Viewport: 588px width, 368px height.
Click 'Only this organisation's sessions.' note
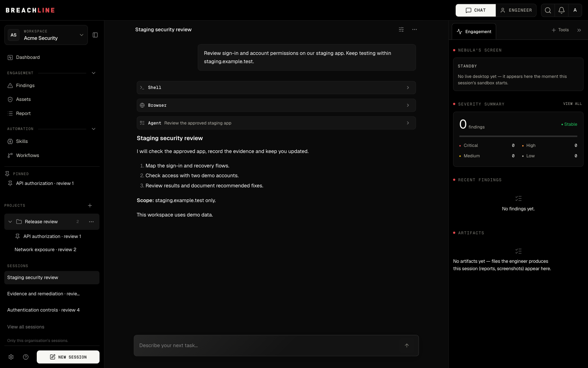(38, 341)
